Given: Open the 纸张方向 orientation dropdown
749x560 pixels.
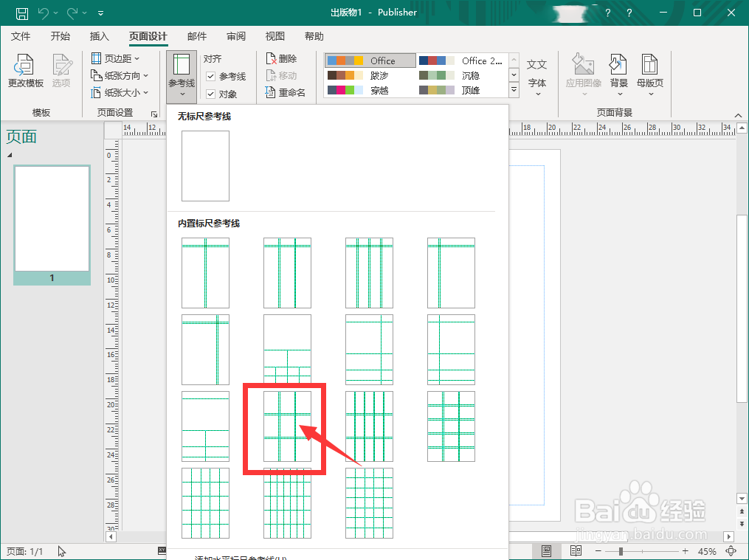Looking at the screenshot, I should [120, 75].
